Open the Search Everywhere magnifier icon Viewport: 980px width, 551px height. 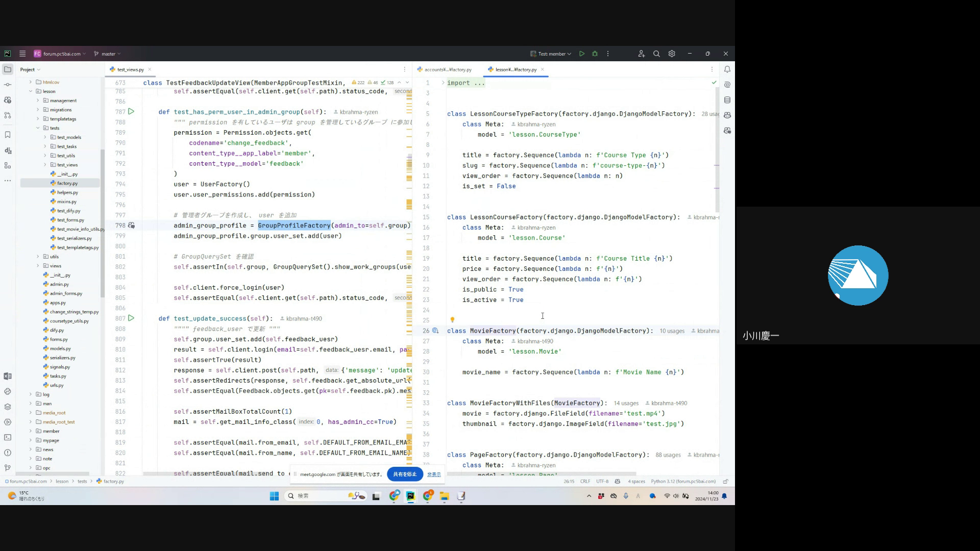click(656, 54)
